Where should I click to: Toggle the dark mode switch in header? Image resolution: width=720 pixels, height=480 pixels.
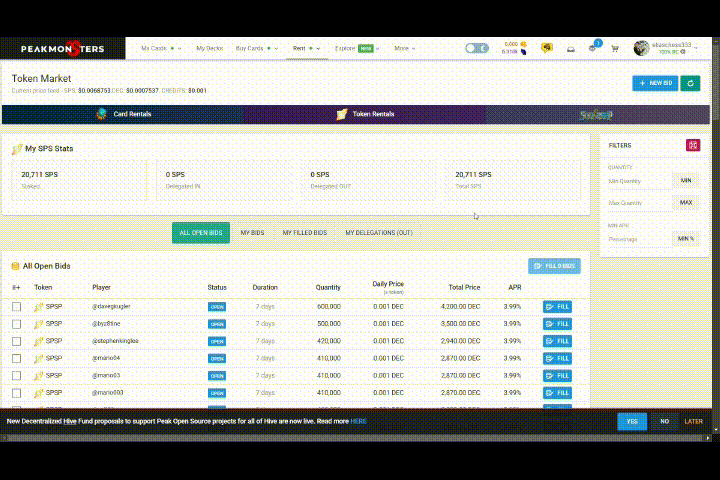(477, 48)
